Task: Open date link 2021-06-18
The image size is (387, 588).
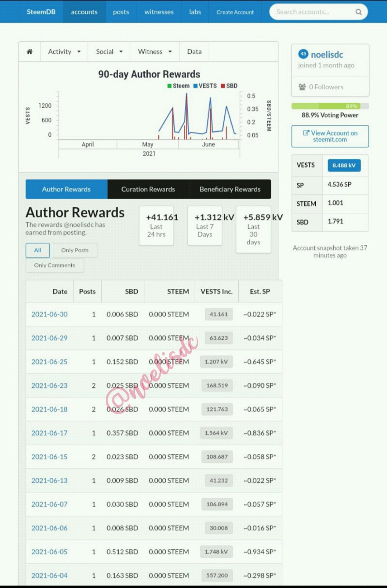Action: point(49,409)
